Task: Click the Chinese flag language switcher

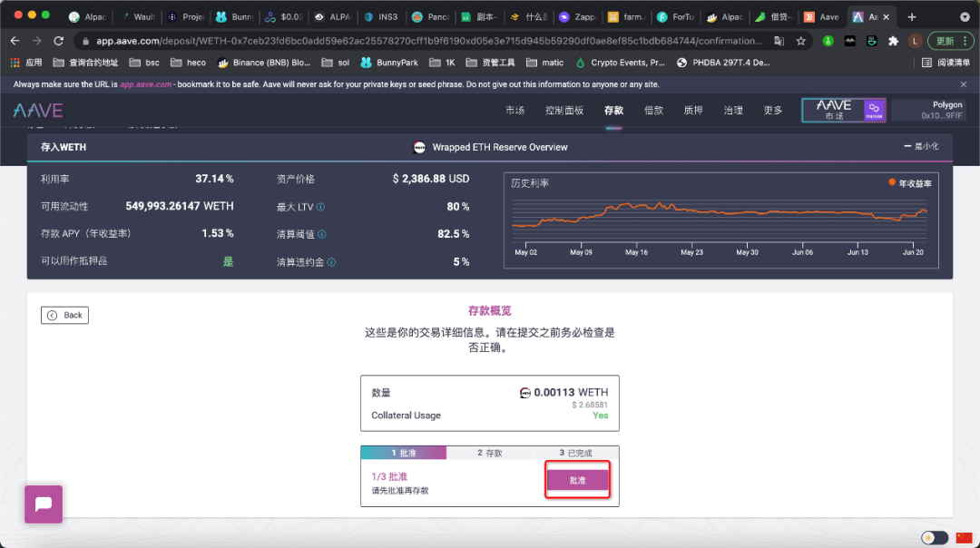Action: click(965, 537)
